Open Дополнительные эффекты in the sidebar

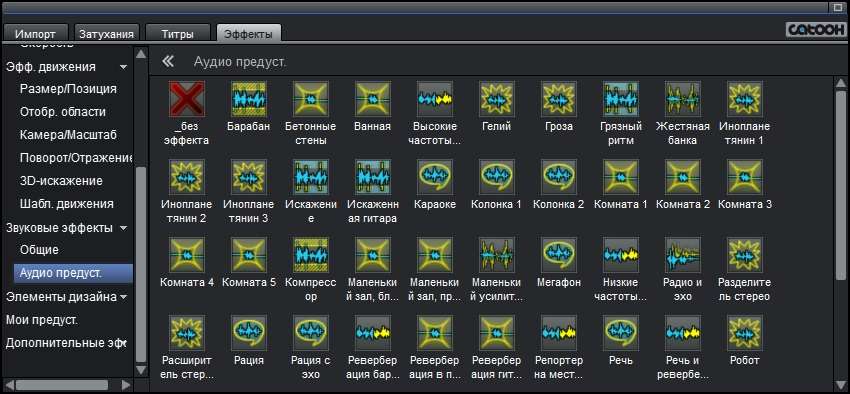[66, 343]
